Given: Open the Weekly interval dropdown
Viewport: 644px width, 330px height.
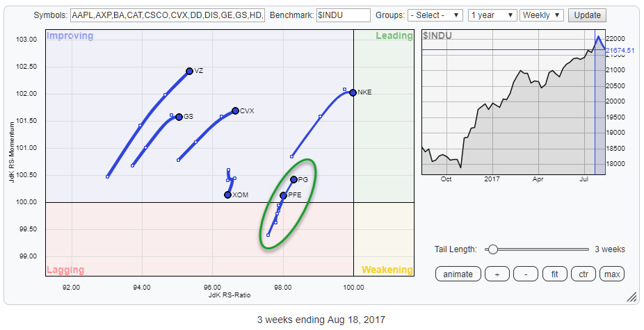Looking at the screenshot, I should coord(541,15).
